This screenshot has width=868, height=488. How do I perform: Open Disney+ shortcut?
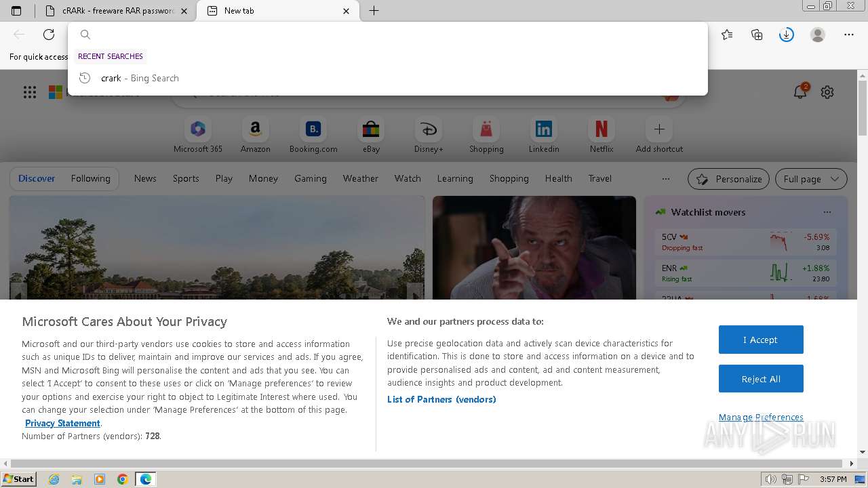429,136
